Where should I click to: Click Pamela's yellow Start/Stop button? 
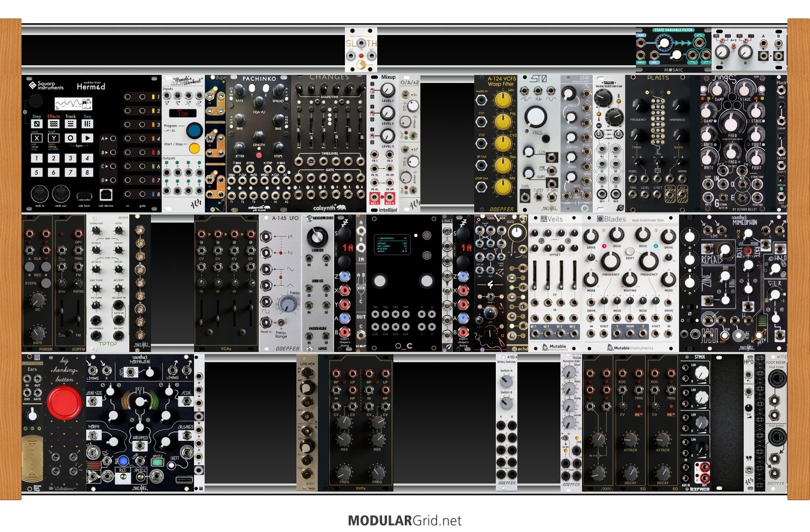(194, 148)
